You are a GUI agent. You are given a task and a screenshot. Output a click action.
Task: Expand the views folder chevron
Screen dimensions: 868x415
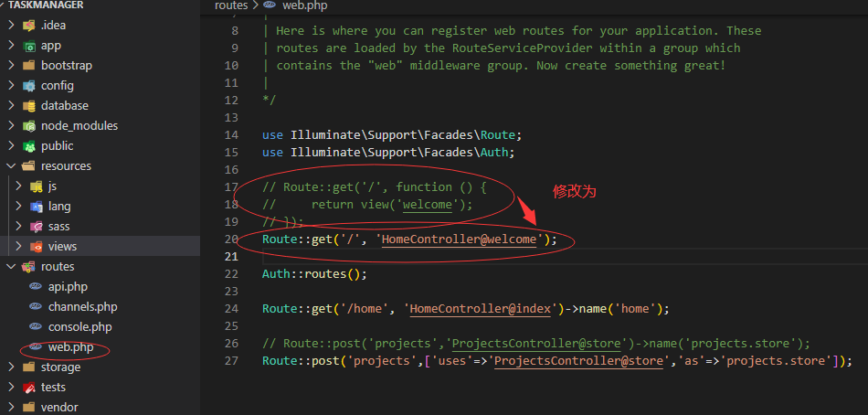click(18, 247)
